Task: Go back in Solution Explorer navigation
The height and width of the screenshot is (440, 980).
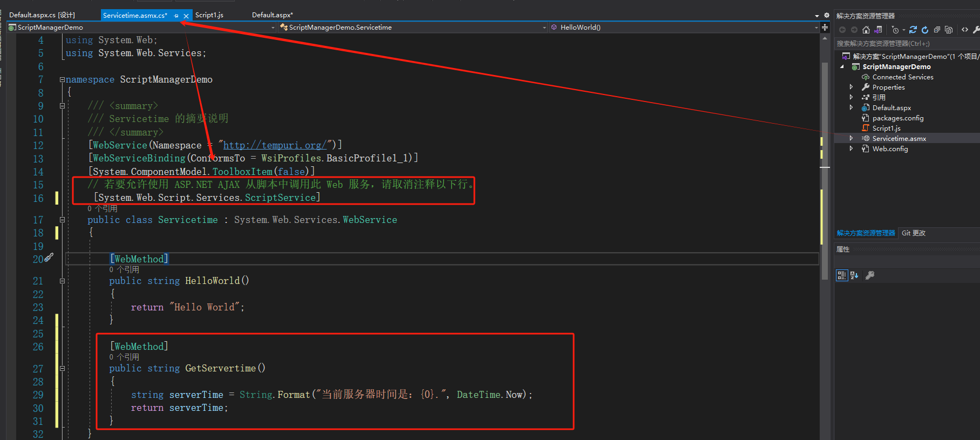Action: pos(842,30)
